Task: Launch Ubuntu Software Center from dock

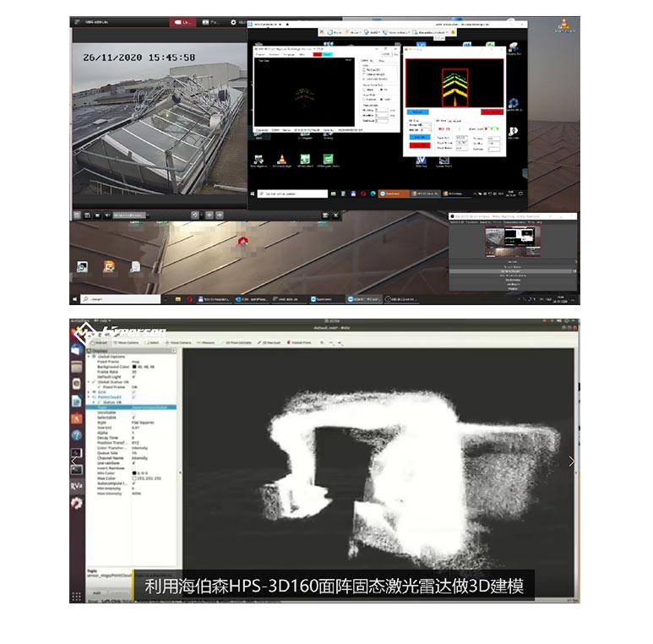Action: pyautogui.click(x=77, y=417)
